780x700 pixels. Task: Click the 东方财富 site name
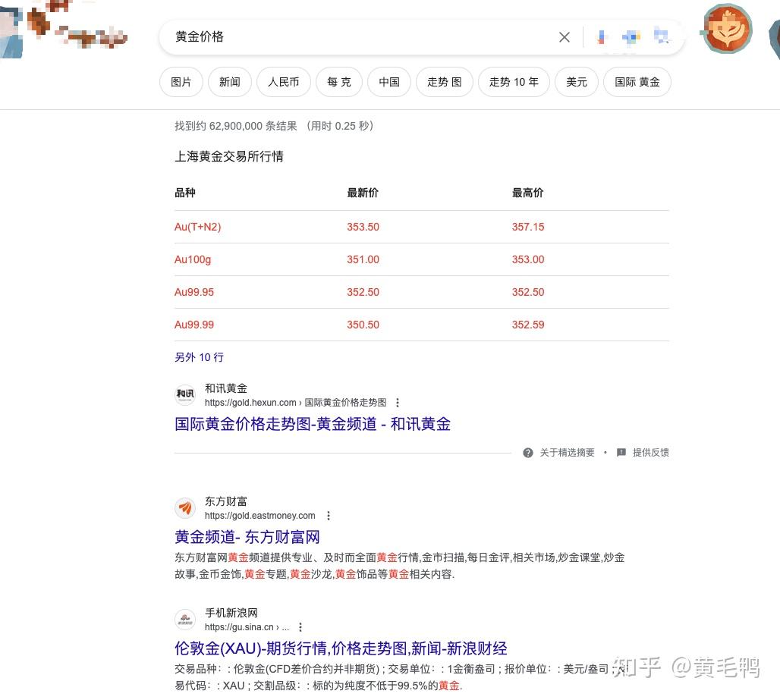click(x=226, y=501)
